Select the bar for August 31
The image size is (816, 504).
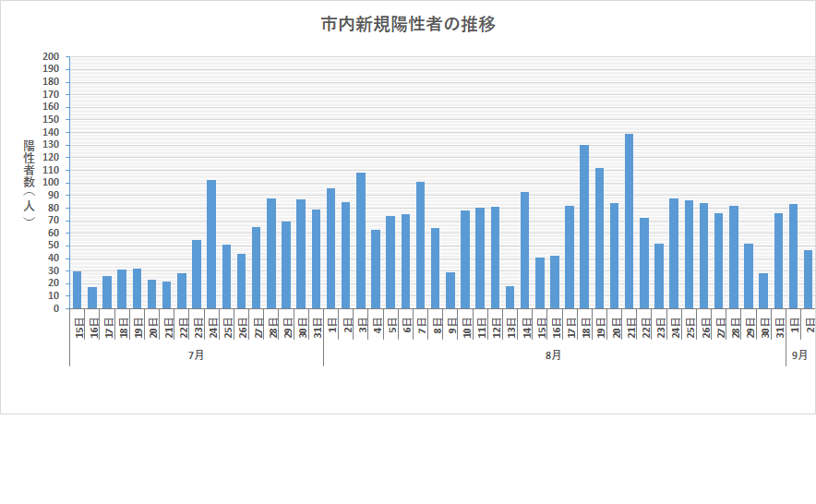tap(778, 261)
